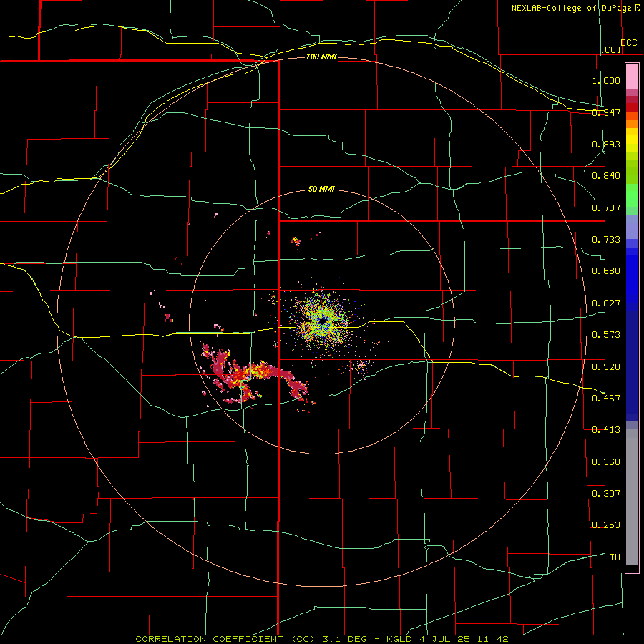Viewport: 644px width, 644px height.
Task: Select the 0.893 scale value
Action: [606, 144]
